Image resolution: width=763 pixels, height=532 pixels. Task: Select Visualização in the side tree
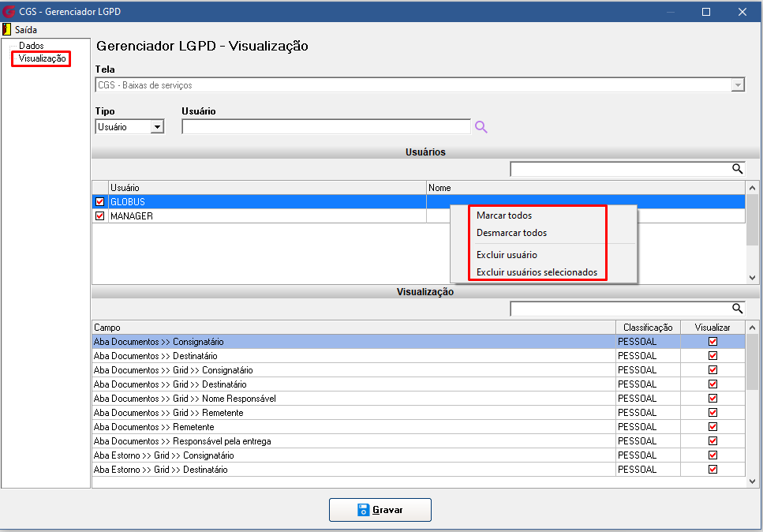42,58
